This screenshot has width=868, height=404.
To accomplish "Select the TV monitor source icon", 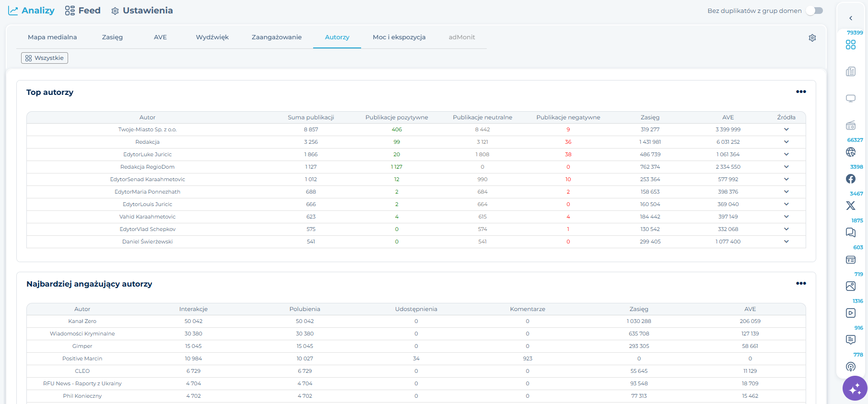I will (x=851, y=98).
